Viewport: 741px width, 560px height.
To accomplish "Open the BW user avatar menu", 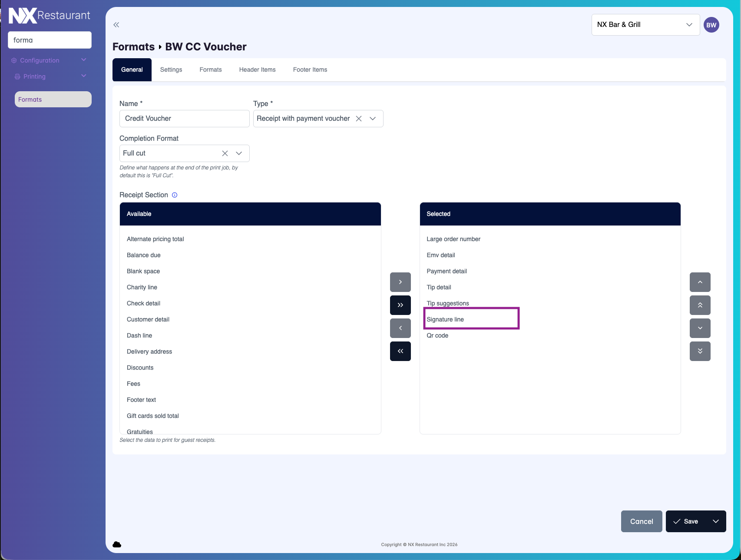I will pos(711,25).
